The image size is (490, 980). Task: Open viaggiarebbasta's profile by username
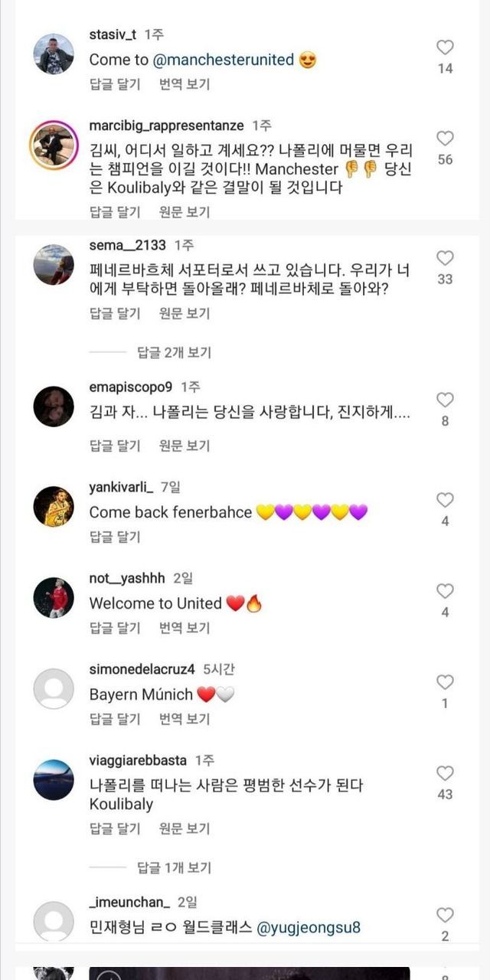[138, 760]
